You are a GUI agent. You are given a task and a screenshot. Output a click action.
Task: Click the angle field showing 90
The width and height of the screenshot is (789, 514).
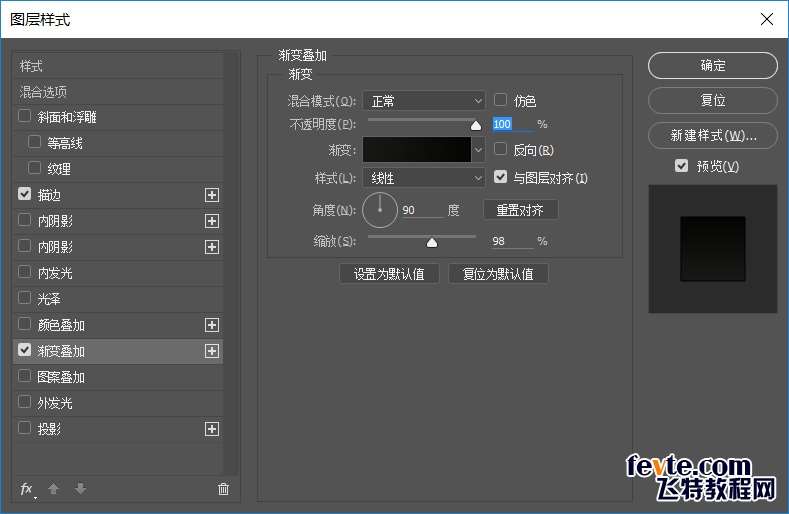423,210
